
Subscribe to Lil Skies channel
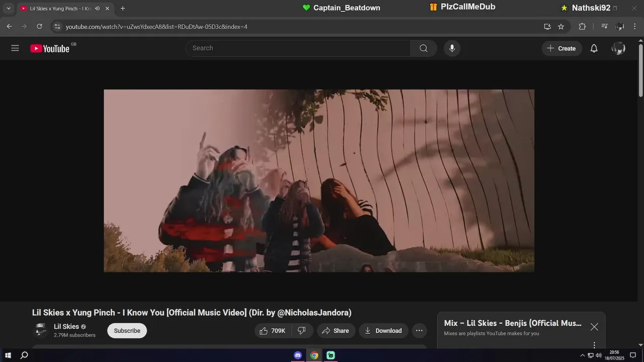pyautogui.click(x=127, y=331)
